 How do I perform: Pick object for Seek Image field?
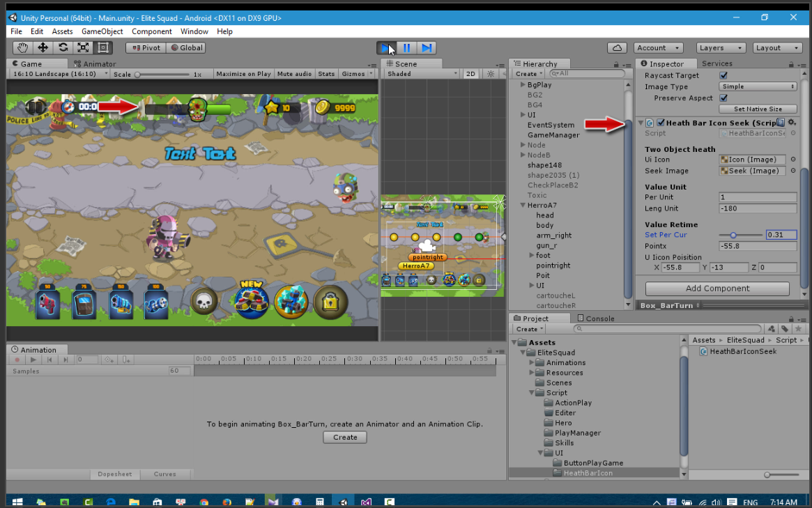793,171
